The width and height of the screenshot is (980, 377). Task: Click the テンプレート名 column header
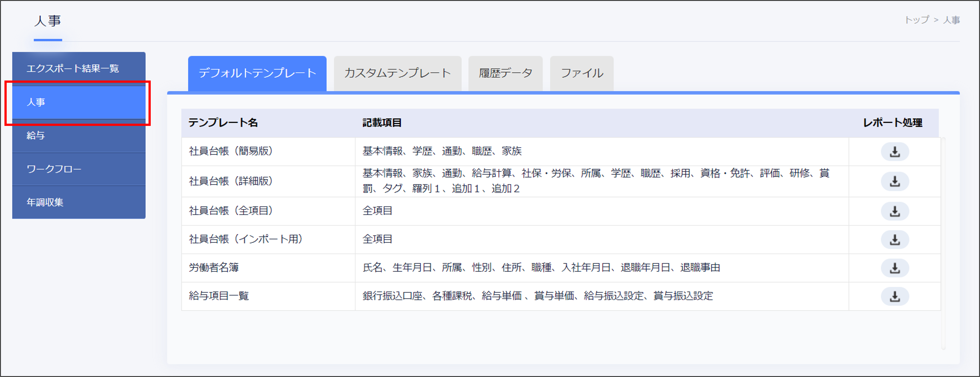pyautogui.click(x=223, y=123)
